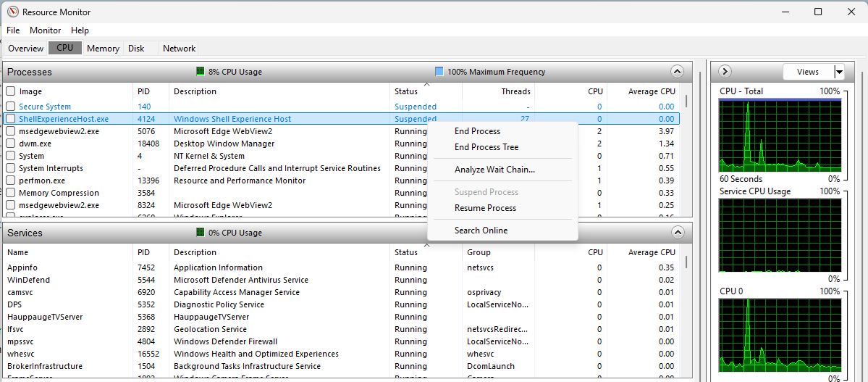Check the msedgewebview2.exe PID 5076 checkbox
Viewport: 868px width, 382px height.
click(x=11, y=131)
